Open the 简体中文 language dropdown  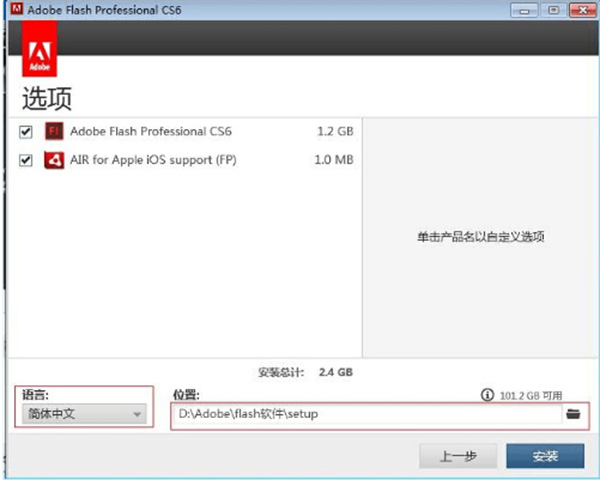pos(84,414)
